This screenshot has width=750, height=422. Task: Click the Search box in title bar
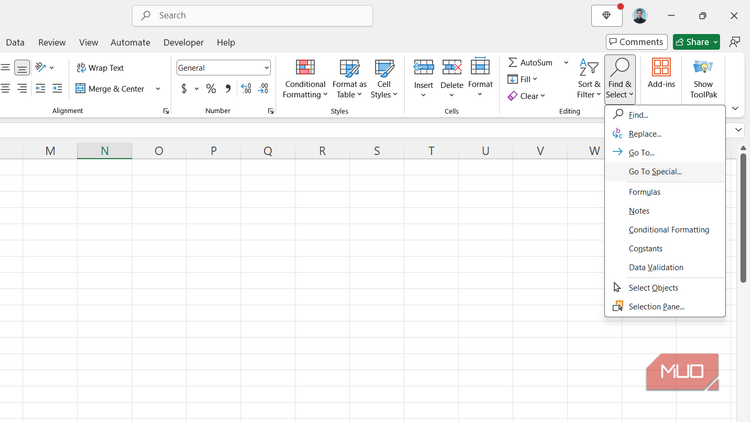pyautogui.click(x=253, y=16)
